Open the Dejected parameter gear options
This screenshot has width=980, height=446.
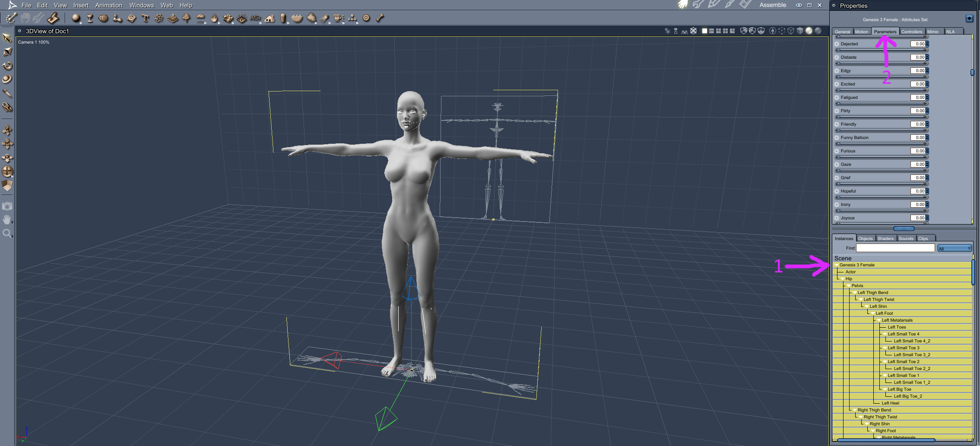click(x=837, y=44)
